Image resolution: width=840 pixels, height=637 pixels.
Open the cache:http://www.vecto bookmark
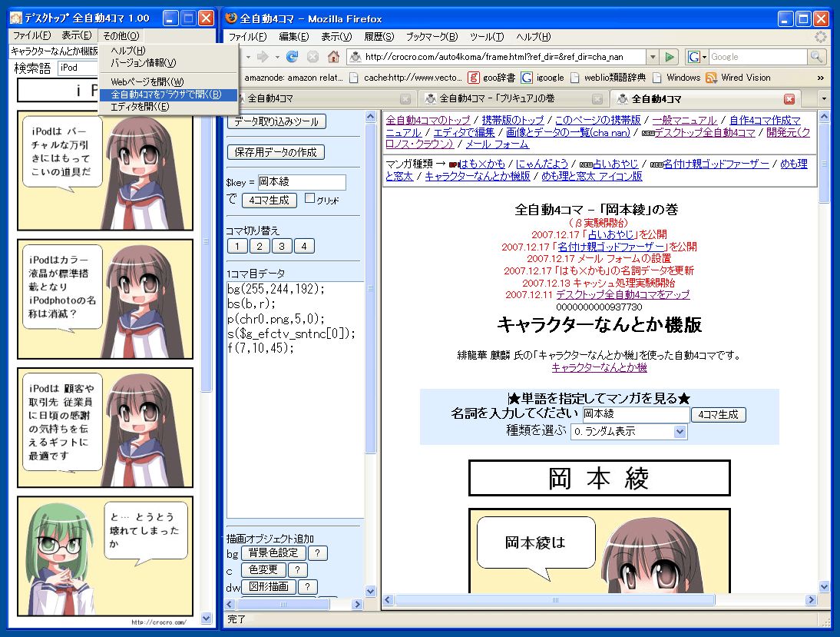(x=406, y=78)
